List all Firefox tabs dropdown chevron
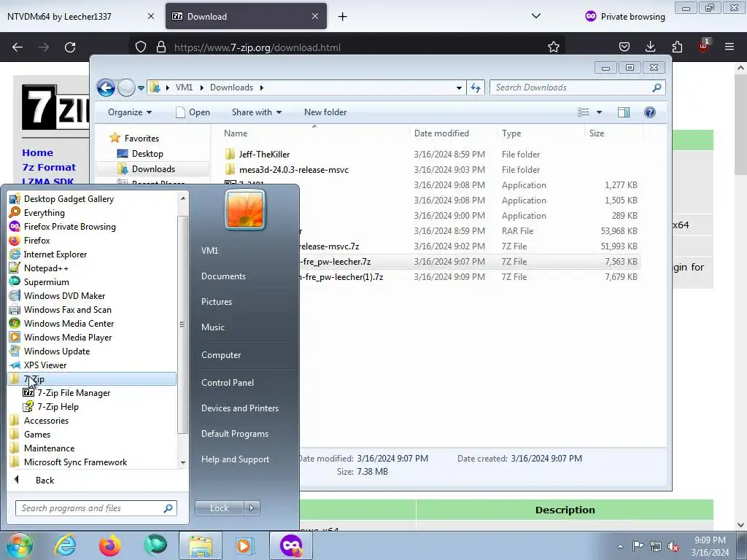This screenshot has height=560, width=747. click(536, 16)
